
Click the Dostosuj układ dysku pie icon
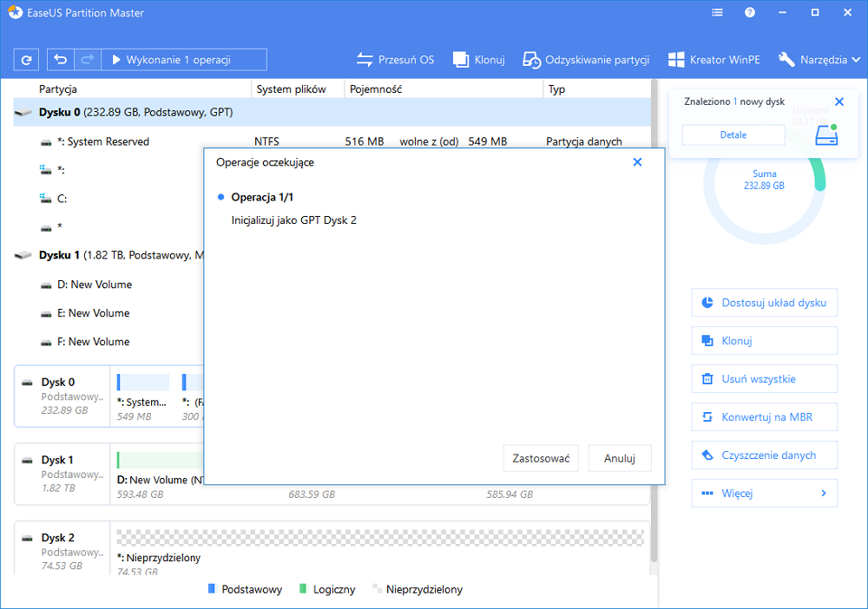coord(707,303)
